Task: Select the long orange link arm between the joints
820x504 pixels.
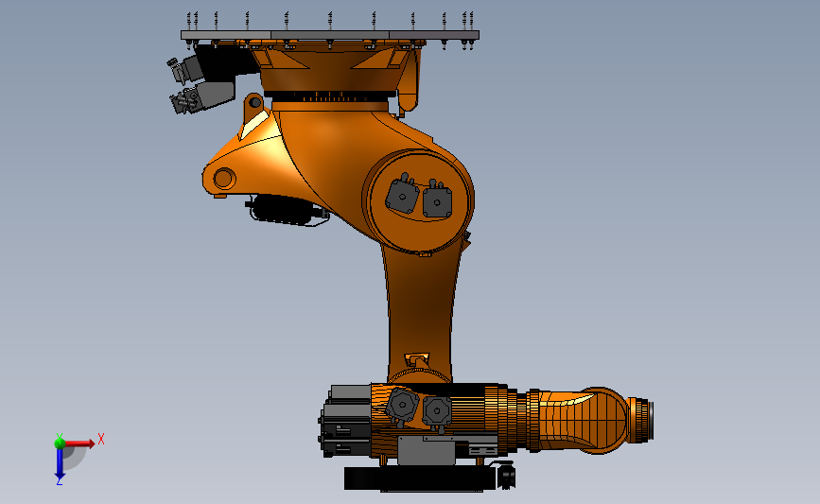Action: click(x=419, y=314)
